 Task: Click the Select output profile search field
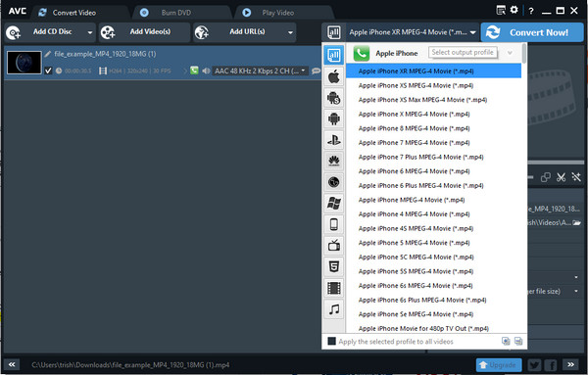pyautogui.click(x=463, y=53)
